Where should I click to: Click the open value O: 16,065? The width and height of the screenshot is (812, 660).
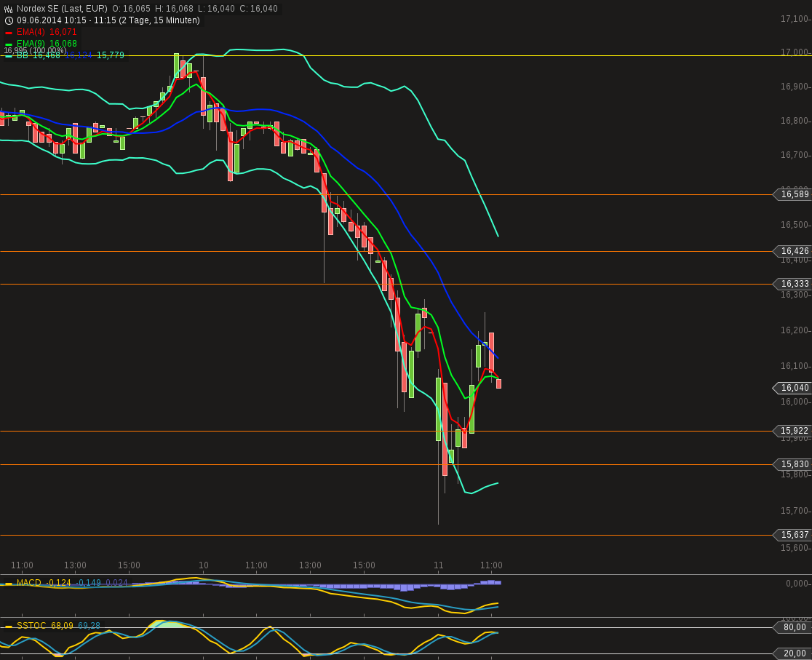[x=132, y=9]
